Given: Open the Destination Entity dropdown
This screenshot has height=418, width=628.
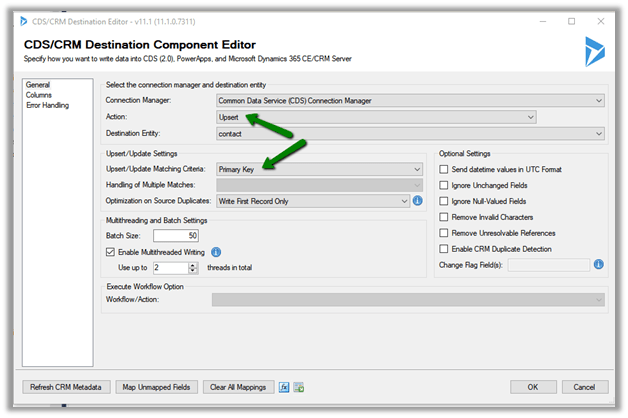Looking at the screenshot, I should pos(410,134).
